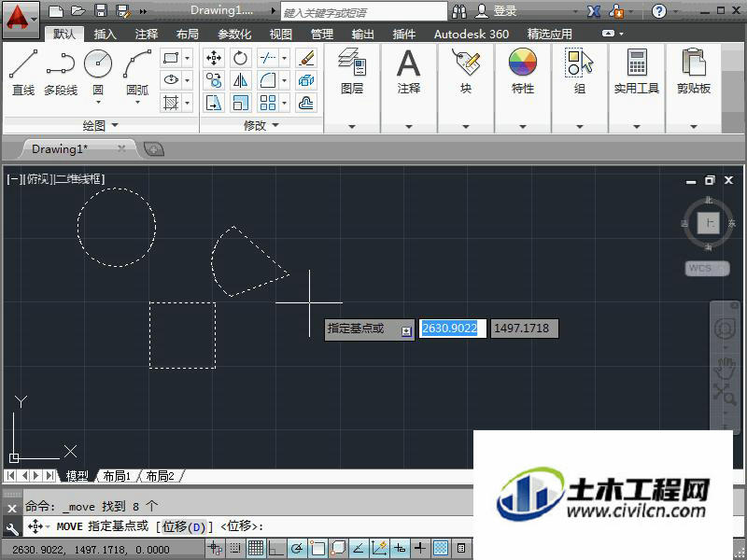This screenshot has width=747, height=560.
Task: Click the Pan hand in the navigation bar
Action: [725, 368]
